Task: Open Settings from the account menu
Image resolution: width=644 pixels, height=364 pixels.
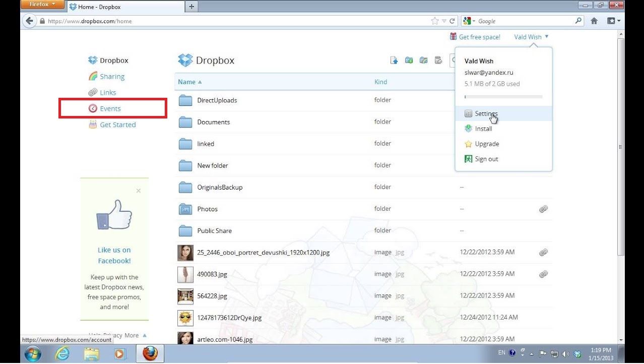Action: (503, 114)
